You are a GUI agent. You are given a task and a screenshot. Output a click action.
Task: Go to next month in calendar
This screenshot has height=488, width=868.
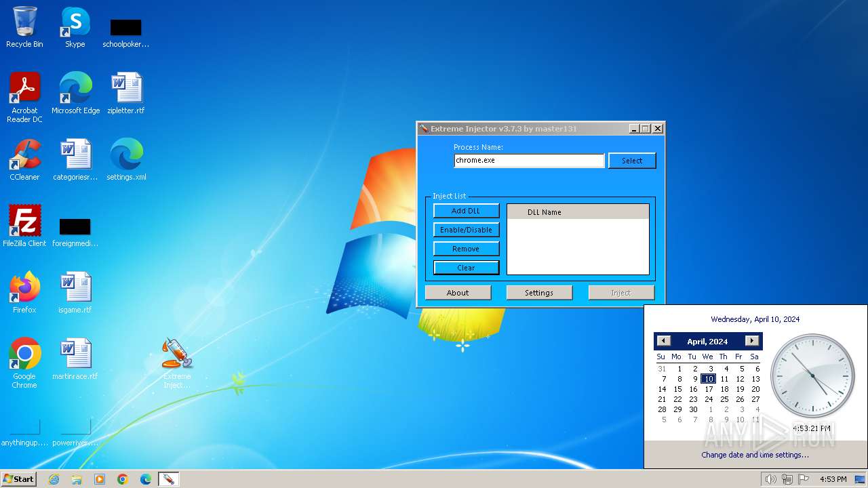pyautogui.click(x=751, y=341)
